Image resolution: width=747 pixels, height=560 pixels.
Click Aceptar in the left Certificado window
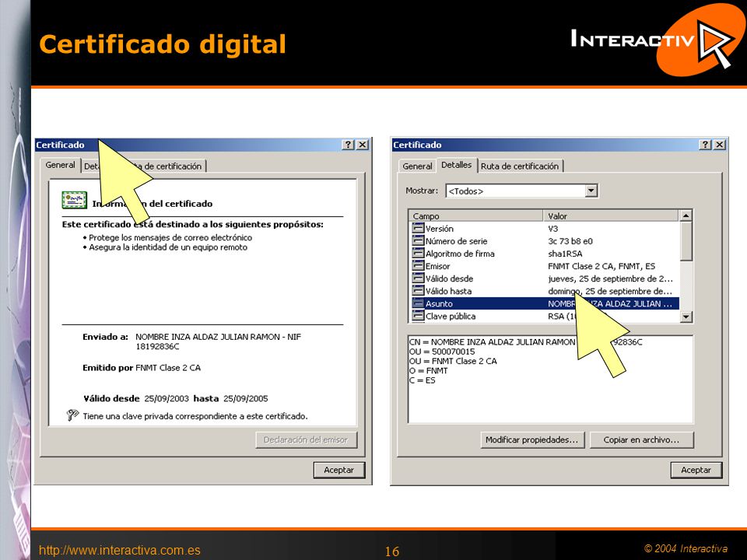coord(338,470)
